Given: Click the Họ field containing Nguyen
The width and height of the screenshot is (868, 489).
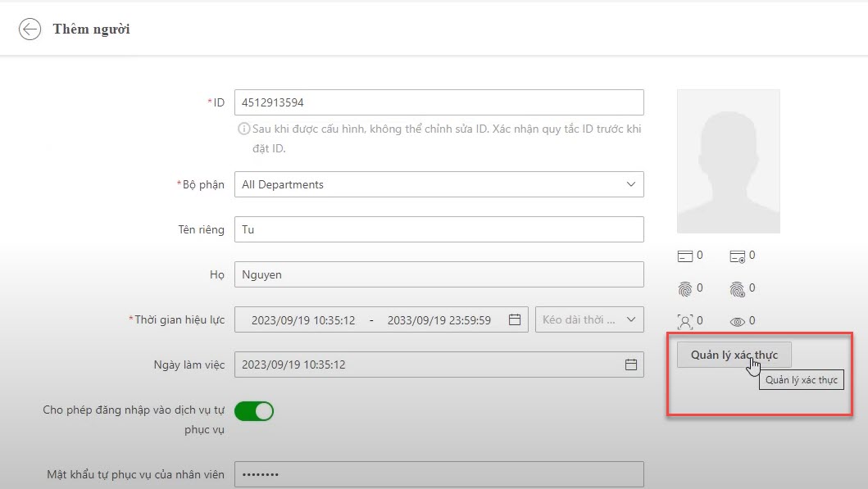Looking at the screenshot, I should point(439,274).
